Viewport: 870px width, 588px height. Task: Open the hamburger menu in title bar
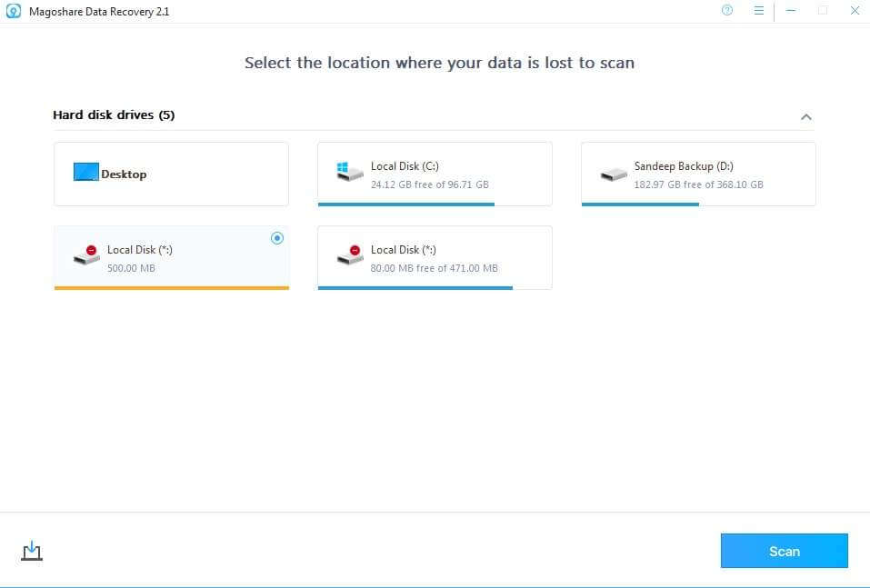[x=759, y=11]
